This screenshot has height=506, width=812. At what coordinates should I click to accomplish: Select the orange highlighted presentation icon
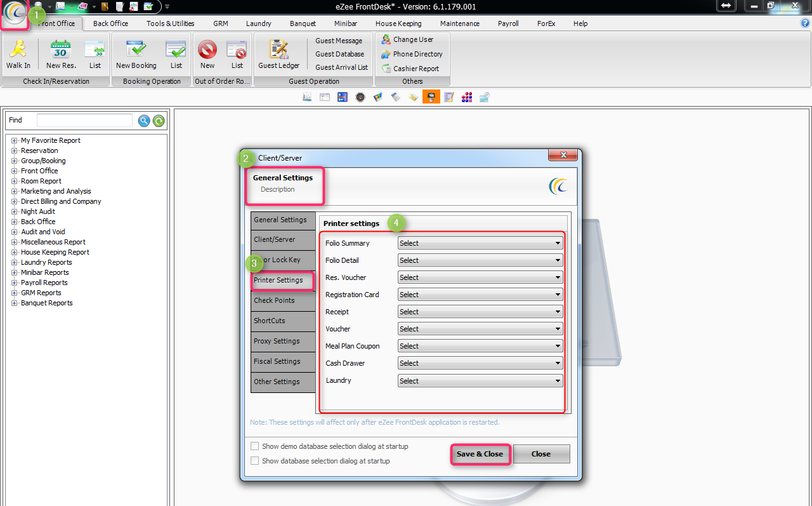click(431, 97)
